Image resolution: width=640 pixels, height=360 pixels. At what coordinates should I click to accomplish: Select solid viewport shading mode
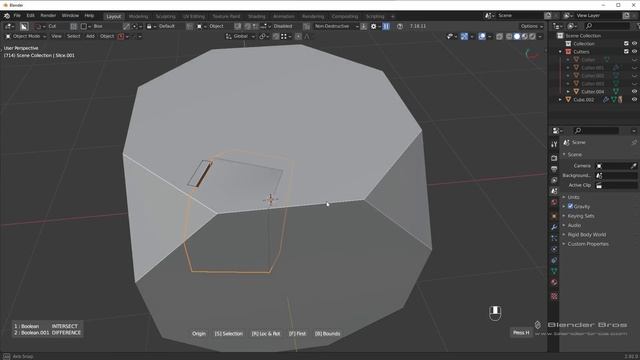pyautogui.click(x=517, y=36)
